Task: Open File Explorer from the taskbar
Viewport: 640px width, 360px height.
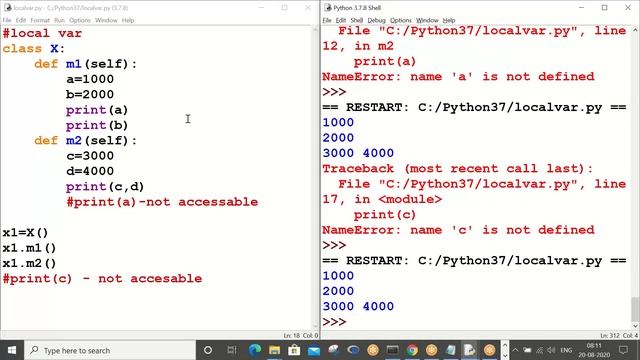Action: click(x=274, y=350)
